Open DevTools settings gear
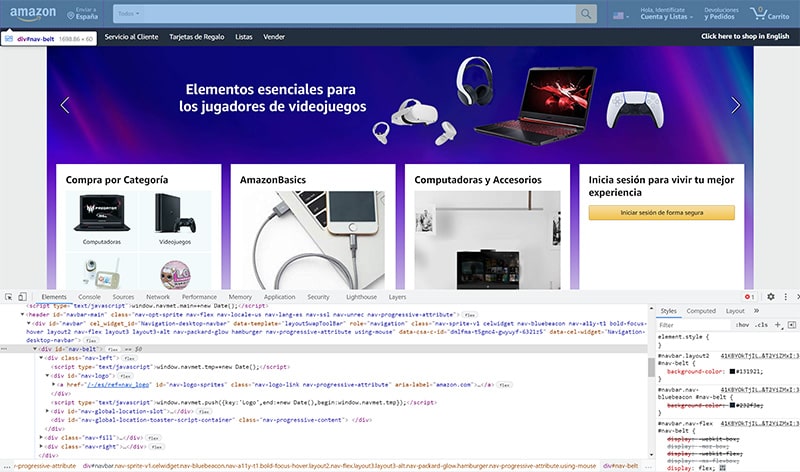 [770, 297]
